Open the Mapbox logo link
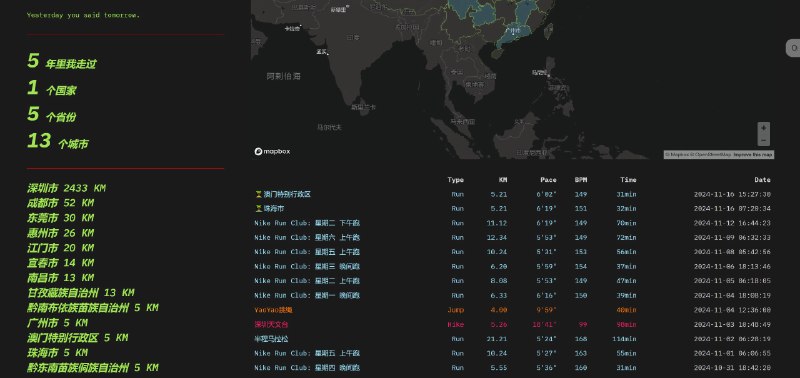Viewport: 800px width, 378px height. 272,152
